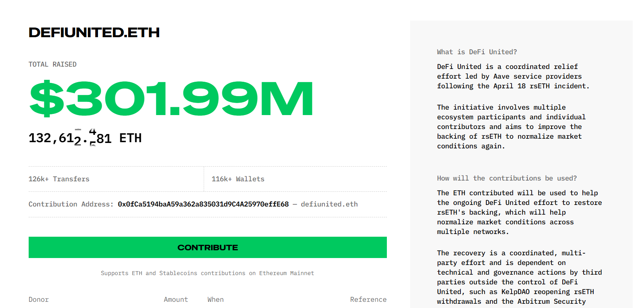Image resolution: width=644 pixels, height=308 pixels.
Task: Select the Reference column header
Action: pos(368,299)
